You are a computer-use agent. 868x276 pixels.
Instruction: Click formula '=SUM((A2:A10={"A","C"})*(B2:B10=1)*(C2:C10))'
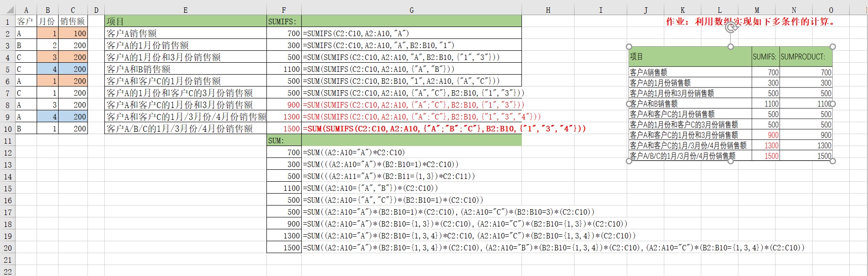point(393,200)
